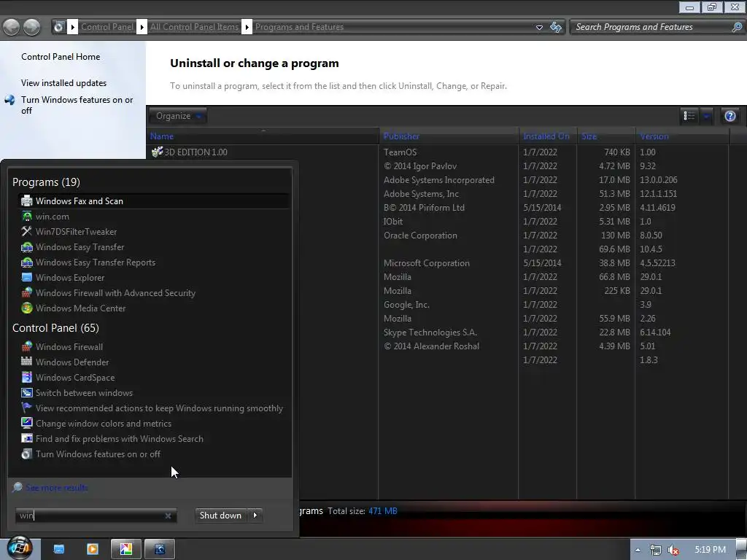The width and height of the screenshot is (747, 560).
Task: Clear the search box text with X
Action: click(x=168, y=516)
